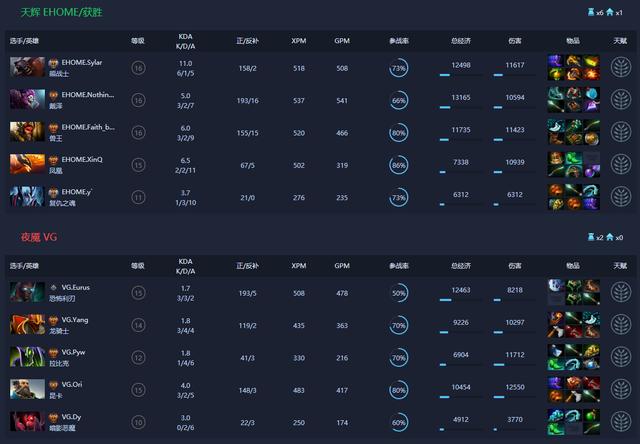
Task: Click the 天辉 EHOME/获胜 team title
Action: (x=61, y=12)
